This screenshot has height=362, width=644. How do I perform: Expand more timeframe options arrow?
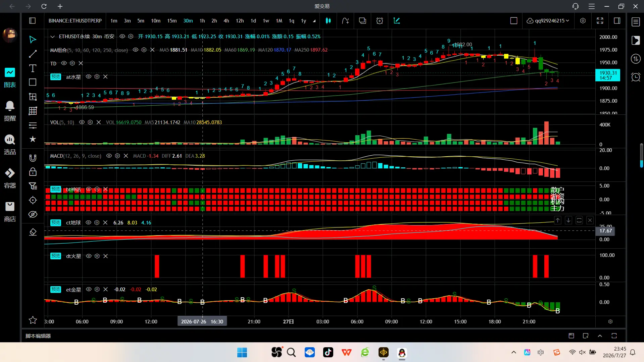(314, 21)
